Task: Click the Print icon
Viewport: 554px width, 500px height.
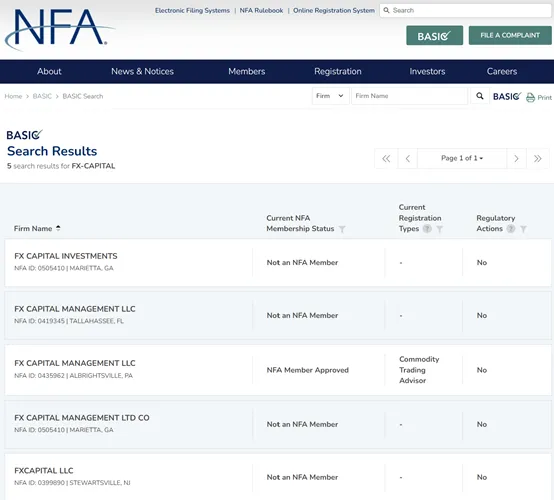Action: tap(530, 97)
